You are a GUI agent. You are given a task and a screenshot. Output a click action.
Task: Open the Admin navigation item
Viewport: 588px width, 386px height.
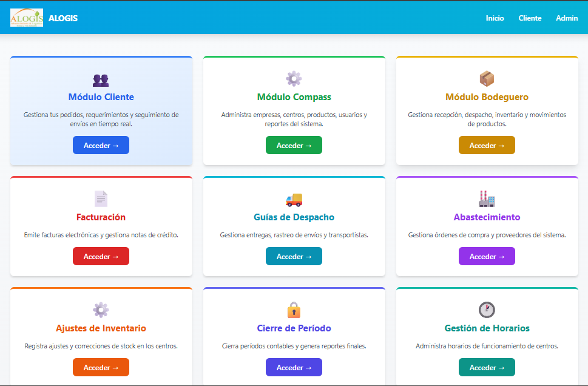pos(567,18)
